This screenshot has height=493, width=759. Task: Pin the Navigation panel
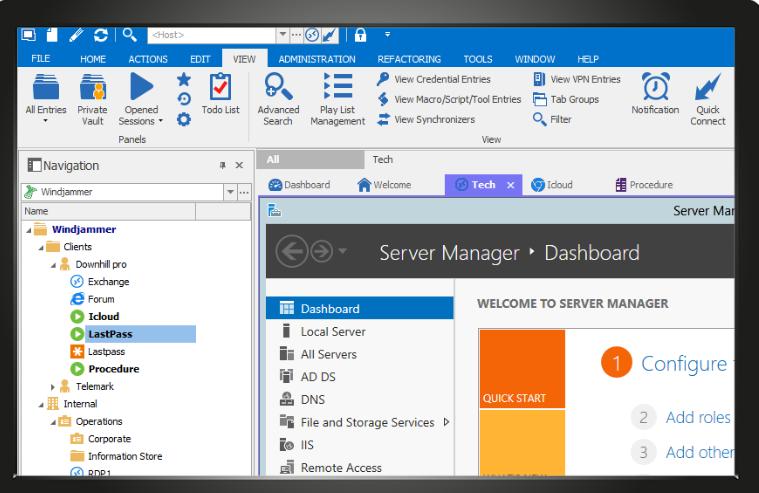(223, 165)
